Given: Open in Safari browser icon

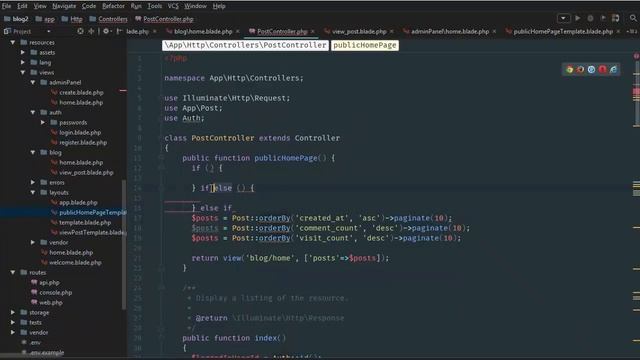Looking at the screenshot, I should [x=591, y=70].
